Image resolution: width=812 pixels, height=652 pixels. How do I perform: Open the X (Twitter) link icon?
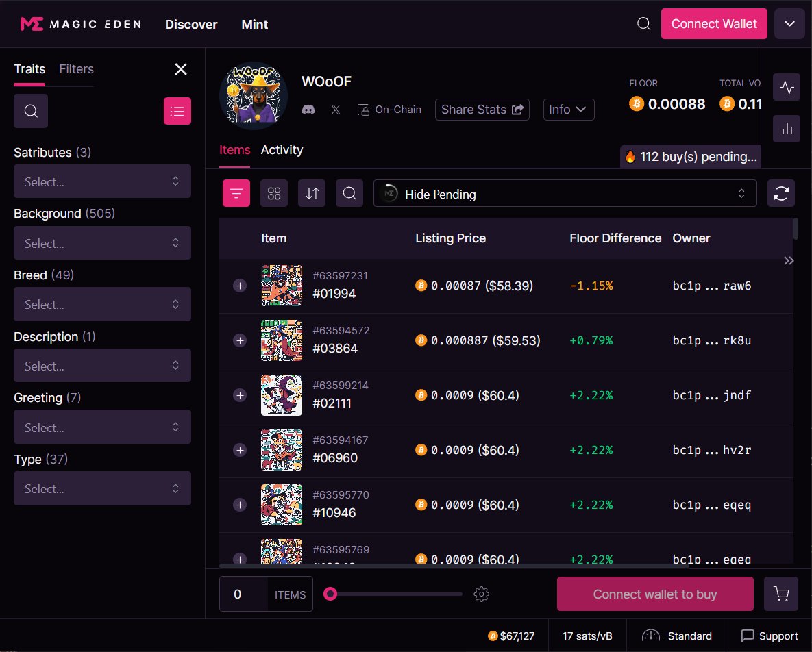click(x=336, y=110)
